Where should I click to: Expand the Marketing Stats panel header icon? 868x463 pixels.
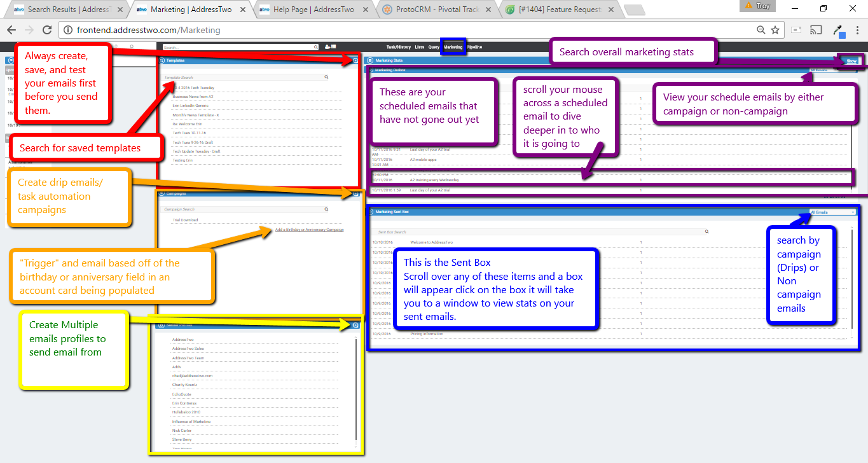point(370,60)
